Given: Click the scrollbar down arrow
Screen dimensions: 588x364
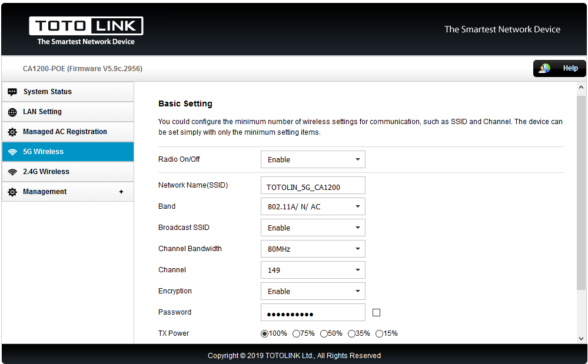Looking at the screenshot, I should click(x=582, y=339).
